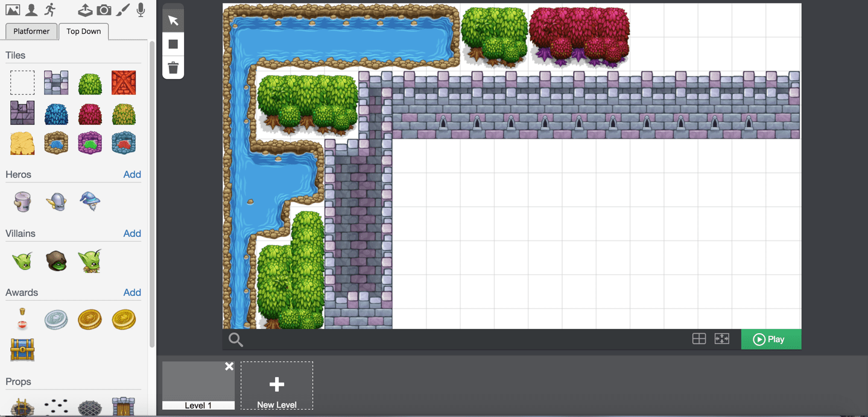The height and width of the screenshot is (417, 868).
Task: Click the trash delete tool
Action: [x=173, y=67]
